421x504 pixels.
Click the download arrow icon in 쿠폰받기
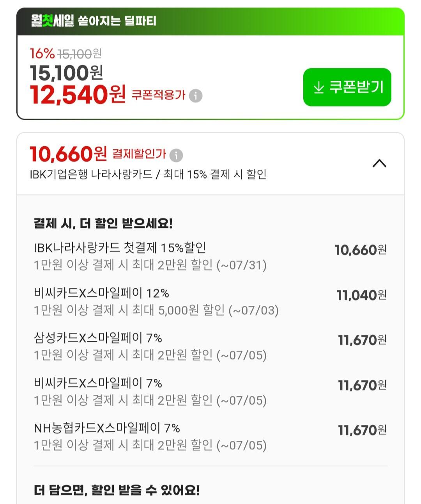319,87
